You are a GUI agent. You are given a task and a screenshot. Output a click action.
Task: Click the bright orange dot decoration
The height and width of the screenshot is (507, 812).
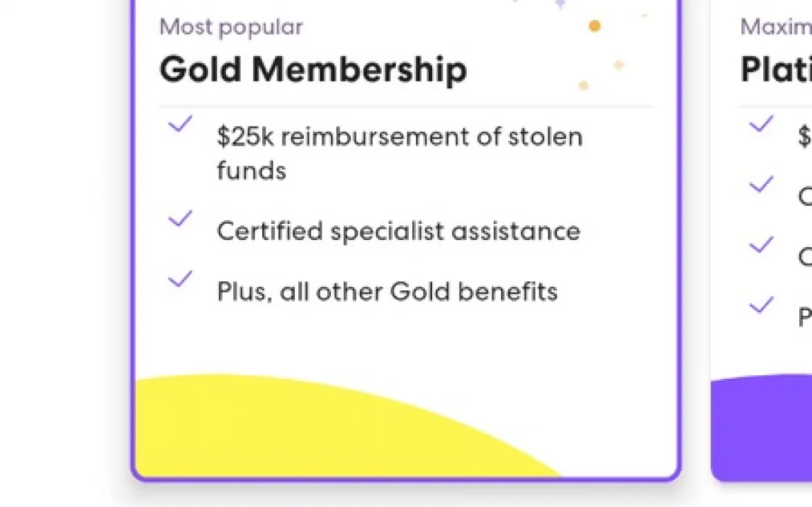click(594, 26)
